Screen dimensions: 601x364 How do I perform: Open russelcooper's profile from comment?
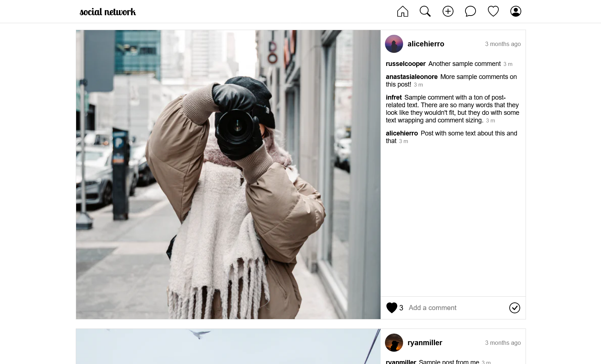[x=406, y=64]
